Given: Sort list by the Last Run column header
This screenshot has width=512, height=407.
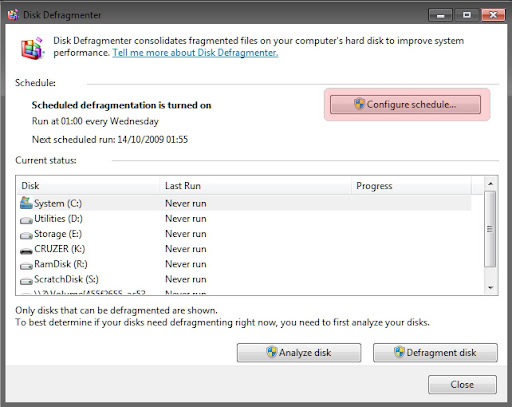Looking at the screenshot, I should (255, 186).
